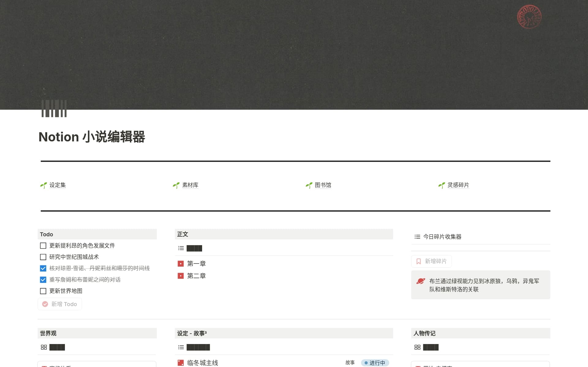Click the red icon of 临冬城主线
Image resolution: width=588 pixels, height=367 pixels.
point(181,363)
